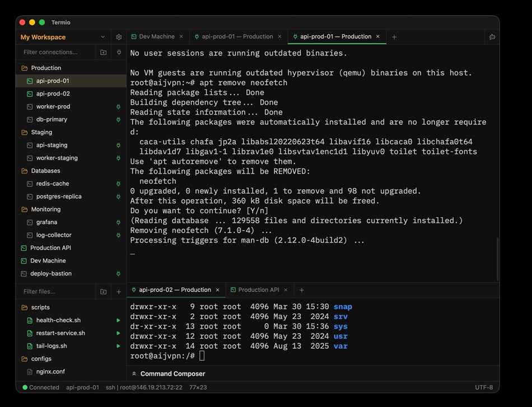Run tail-logs.sh script play icon
The height and width of the screenshot is (407, 532).
coord(118,346)
